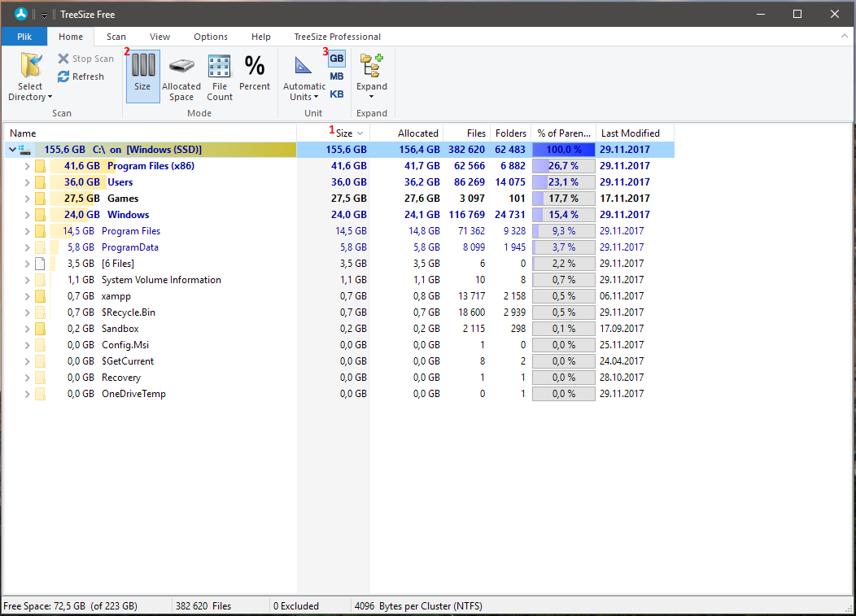The width and height of the screenshot is (856, 616).
Task: Expand the Windows folder
Action: coord(27,215)
